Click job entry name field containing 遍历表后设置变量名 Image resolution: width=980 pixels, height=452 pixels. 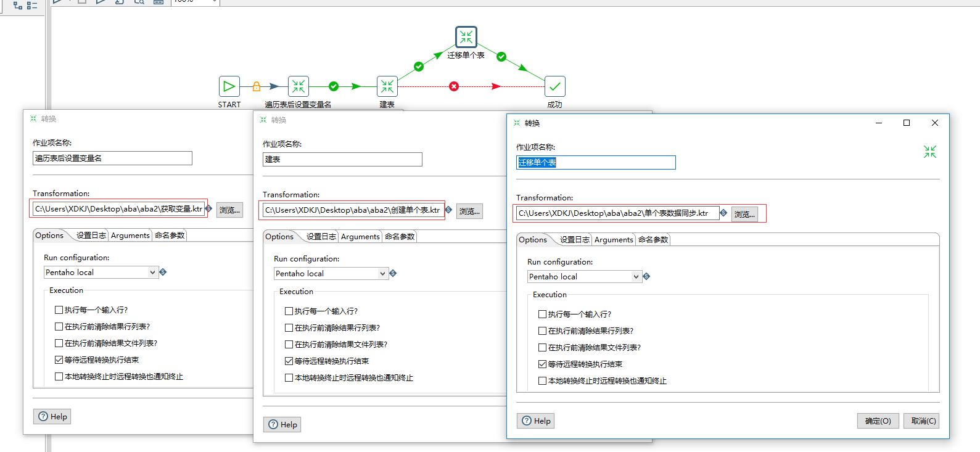pyautogui.click(x=112, y=158)
